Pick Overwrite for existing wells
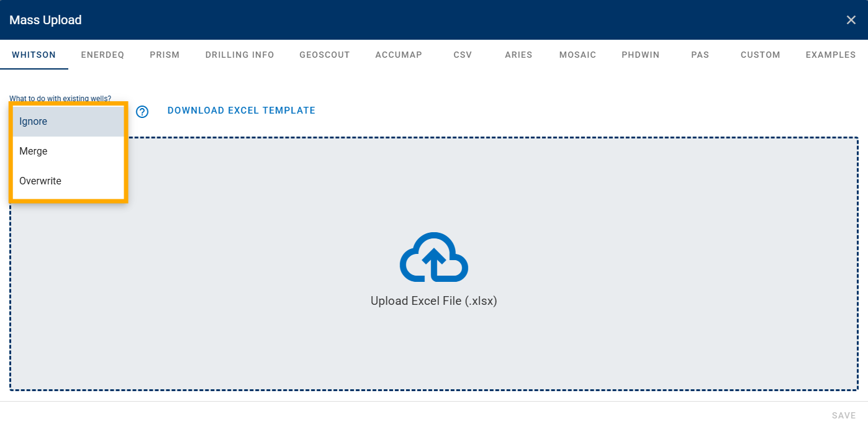 (68, 181)
